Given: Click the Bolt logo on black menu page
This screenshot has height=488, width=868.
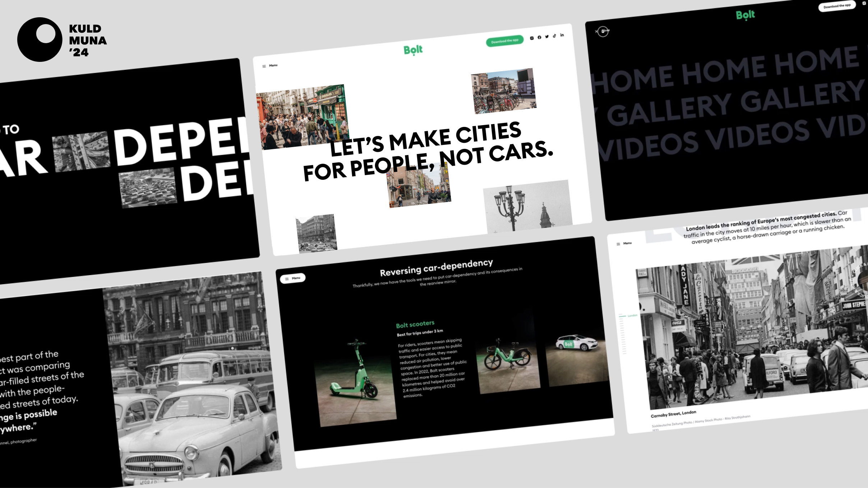Looking at the screenshot, I should pos(745,15).
